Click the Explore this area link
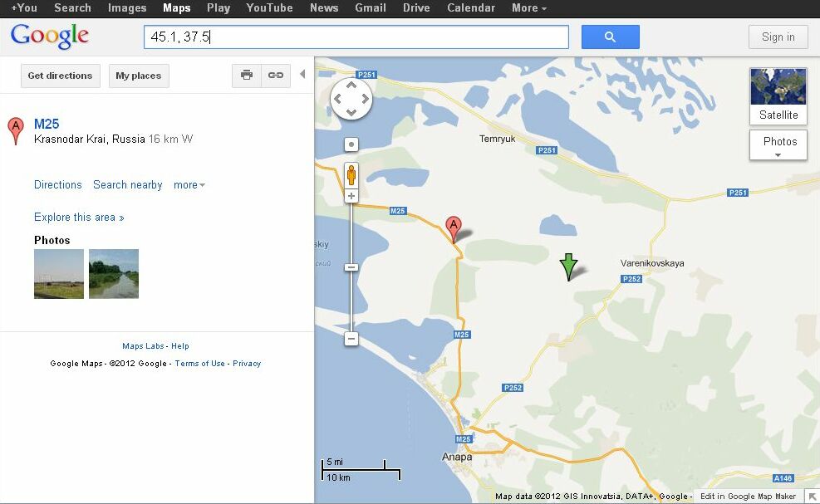This screenshot has width=820, height=504. [x=79, y=218]
